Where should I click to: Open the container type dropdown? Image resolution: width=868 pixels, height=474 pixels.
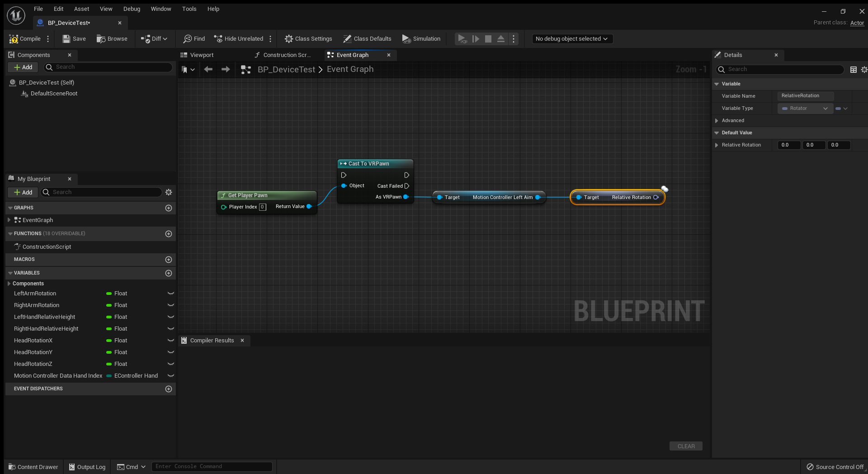pyautogui.click(x=841, y=109)
